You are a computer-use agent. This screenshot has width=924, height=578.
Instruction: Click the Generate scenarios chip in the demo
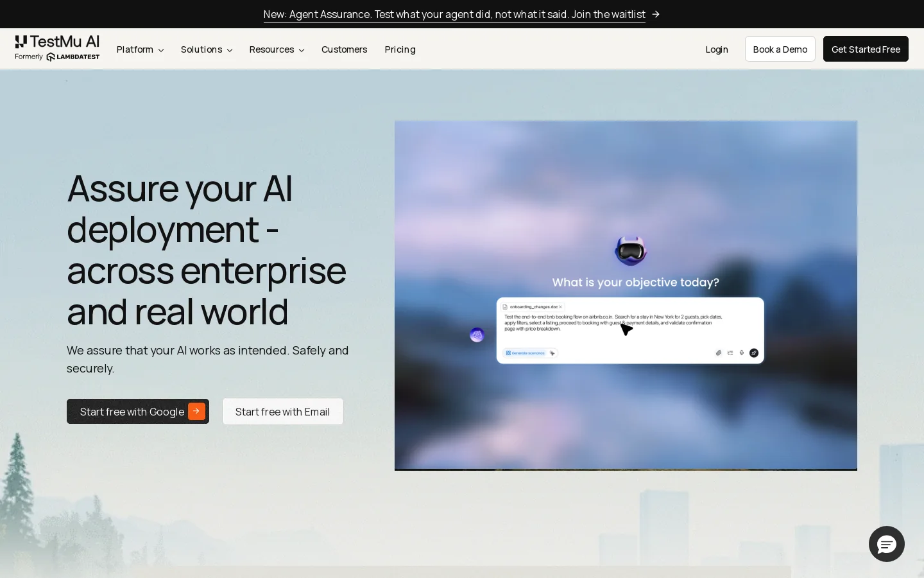525,353
